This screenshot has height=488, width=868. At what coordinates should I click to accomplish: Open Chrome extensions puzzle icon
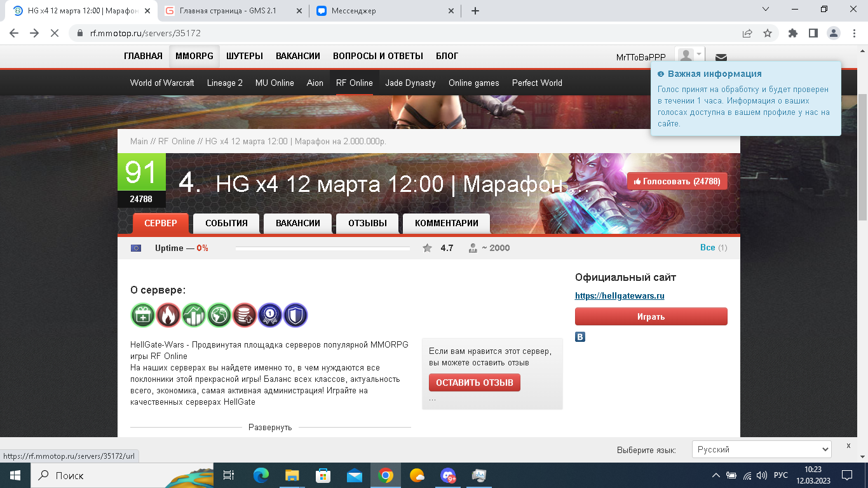coord(792,33)
